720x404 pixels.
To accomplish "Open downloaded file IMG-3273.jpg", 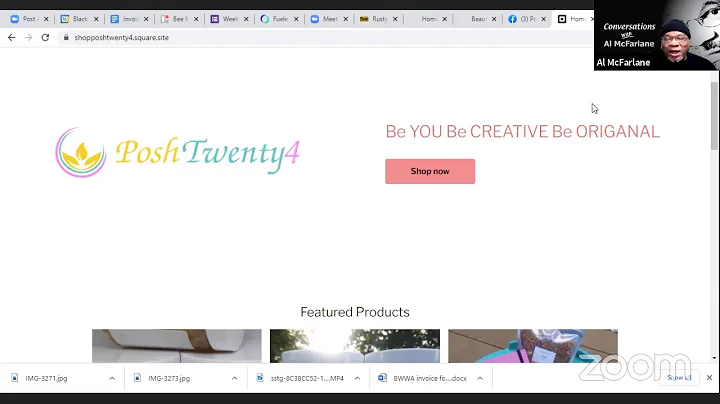I will tap(169, 378).
